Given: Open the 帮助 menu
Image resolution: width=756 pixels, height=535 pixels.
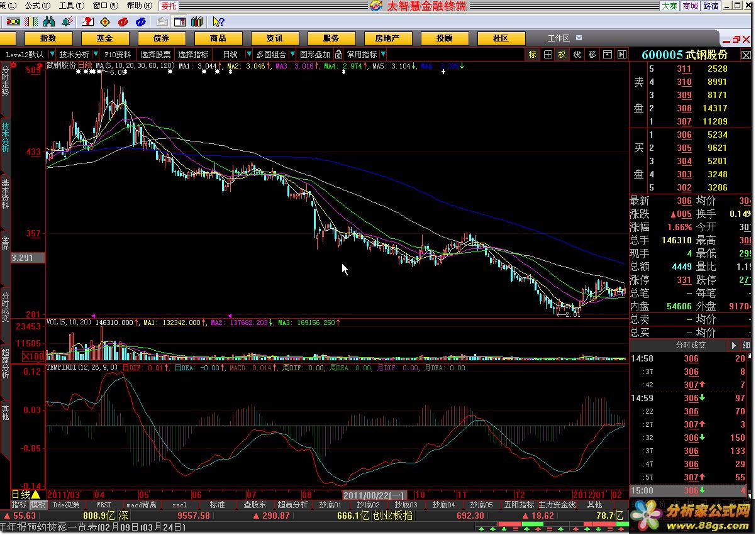Looking at the screenshot, I should [x=138, y=6].
